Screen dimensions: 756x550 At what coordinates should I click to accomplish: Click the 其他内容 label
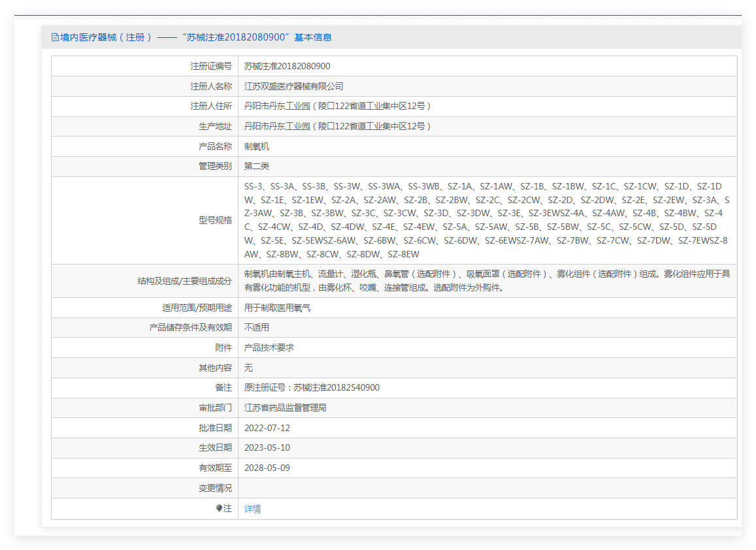tap(216, 368)
